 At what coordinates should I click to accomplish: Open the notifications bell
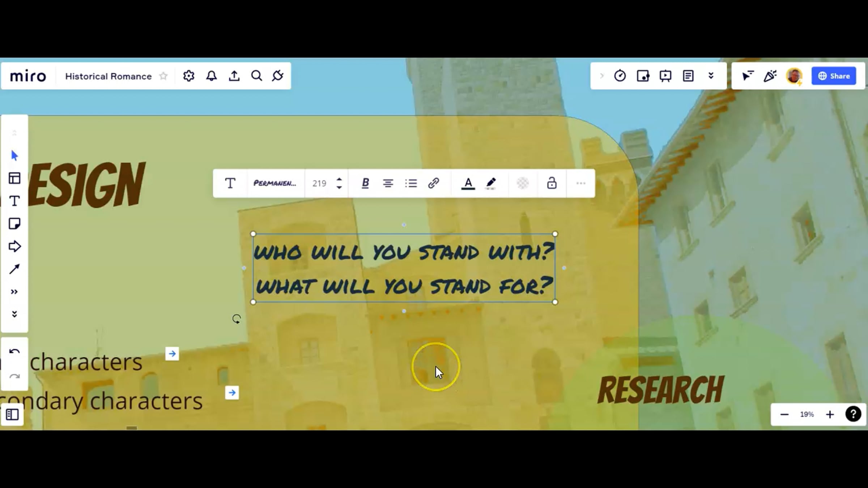click(x=212, y=76)
